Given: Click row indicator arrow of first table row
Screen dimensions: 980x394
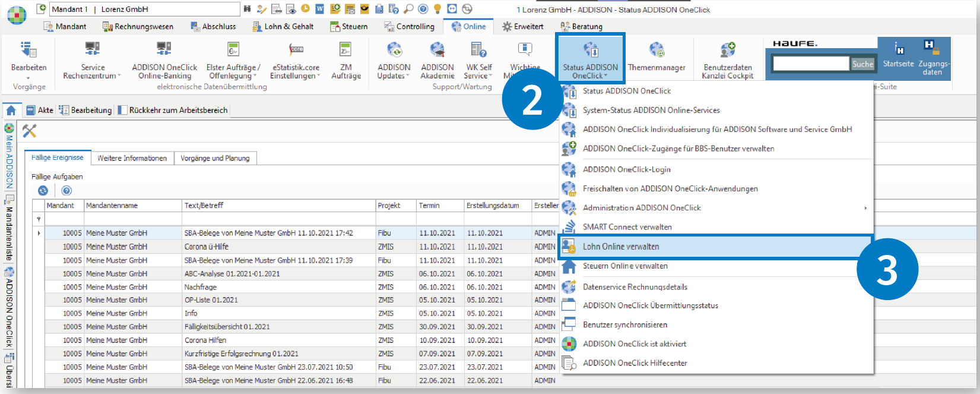Looking at the screenshot, I should tap(39, 233).
